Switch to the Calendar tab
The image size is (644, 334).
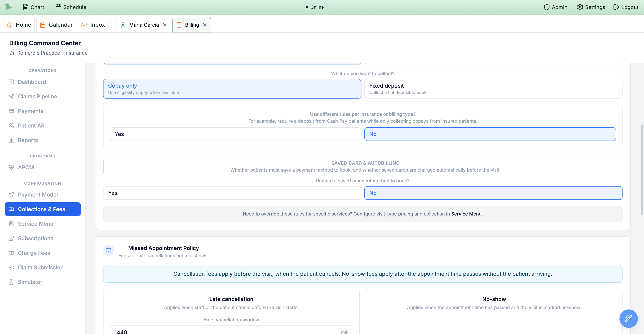56,25
